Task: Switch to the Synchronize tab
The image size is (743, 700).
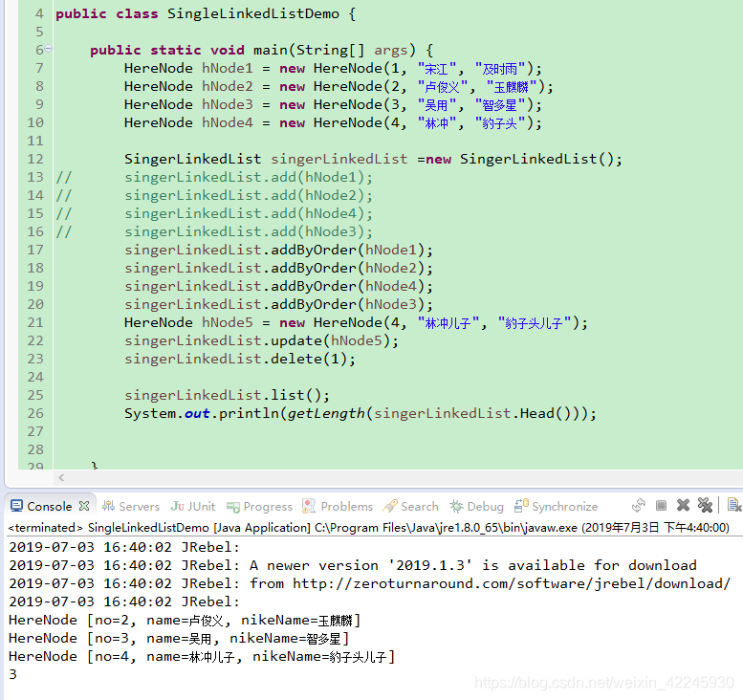Action: point(557,506)
